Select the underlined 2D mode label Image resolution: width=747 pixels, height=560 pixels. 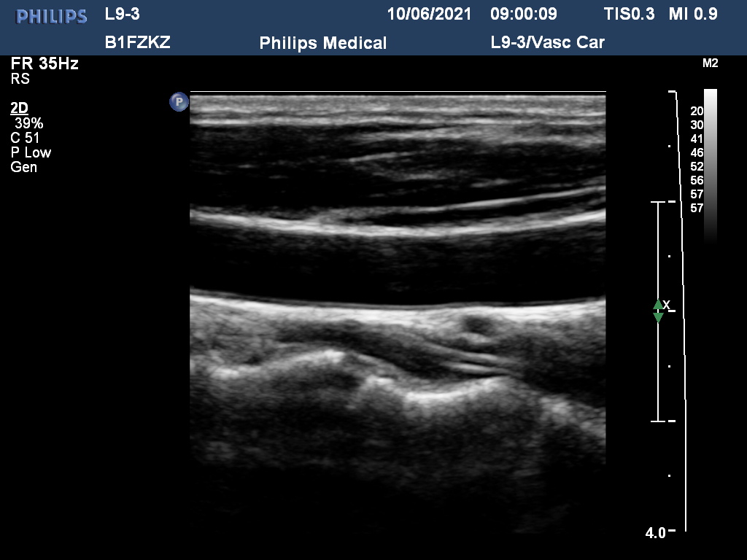point(20,108)
